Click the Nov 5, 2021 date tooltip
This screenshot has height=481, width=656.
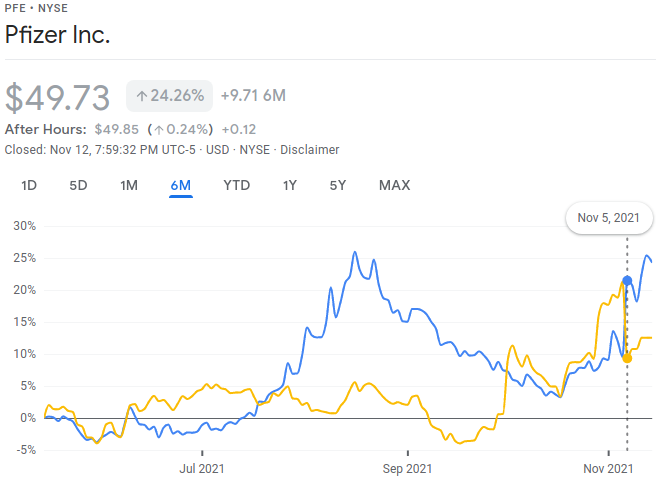coord(609,218)
